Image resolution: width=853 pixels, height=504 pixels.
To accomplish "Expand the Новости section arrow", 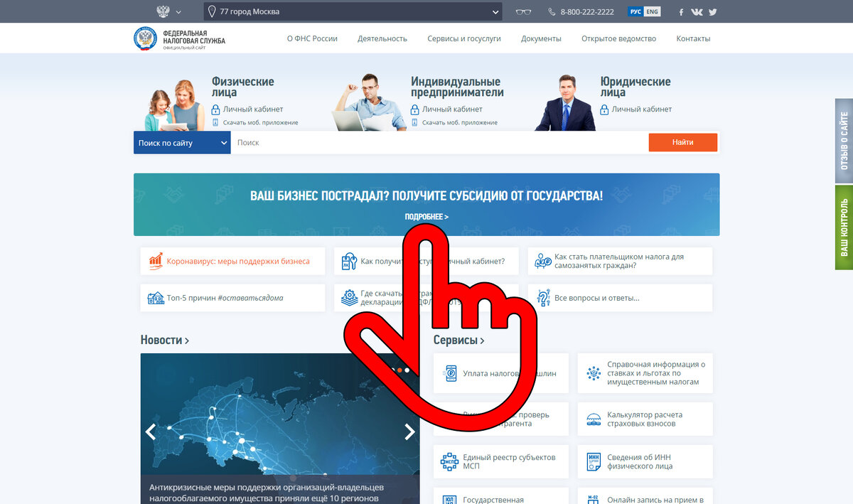I will pyautogui.click(x=187, y=341).
